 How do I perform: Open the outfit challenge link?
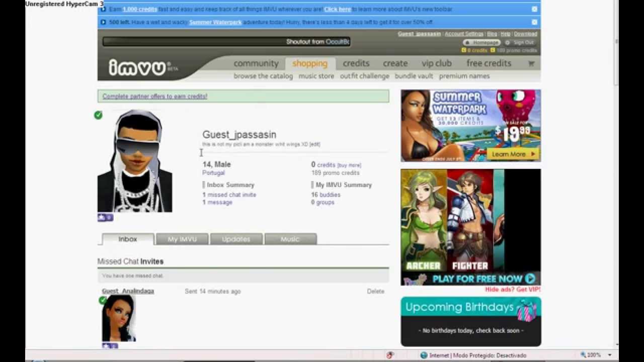point(365,76)
